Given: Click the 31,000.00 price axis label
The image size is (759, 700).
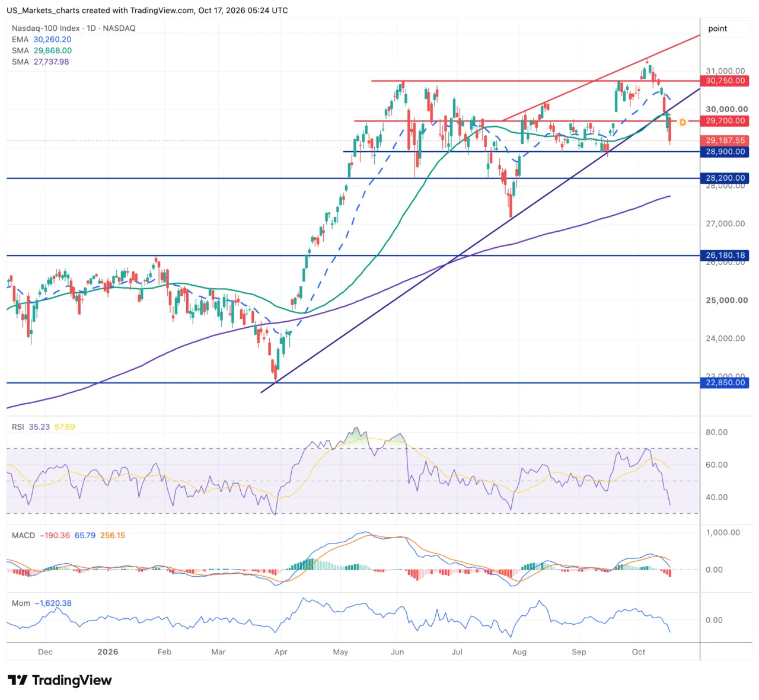Looking at the screenshot, I should tap(725, 71).
